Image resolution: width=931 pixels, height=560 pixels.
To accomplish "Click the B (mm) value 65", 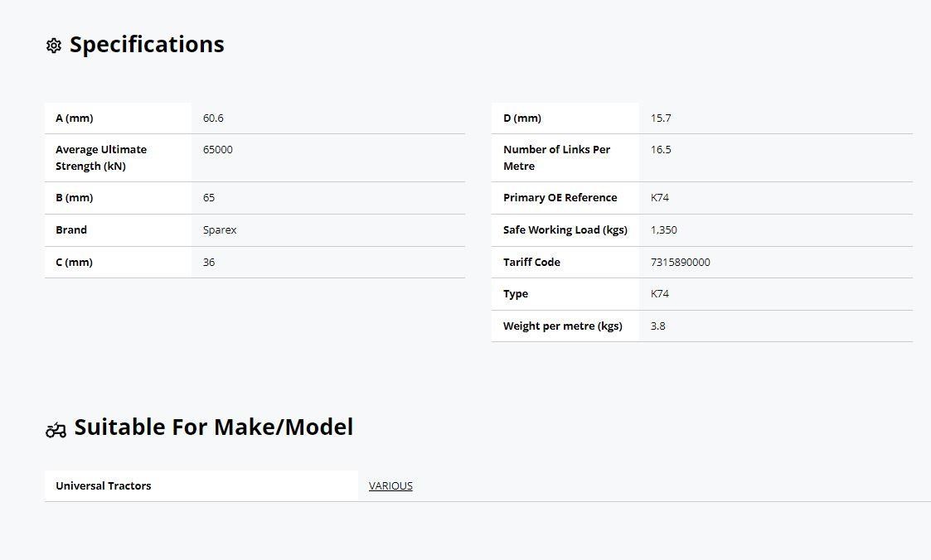I will (x=209, y=197).
